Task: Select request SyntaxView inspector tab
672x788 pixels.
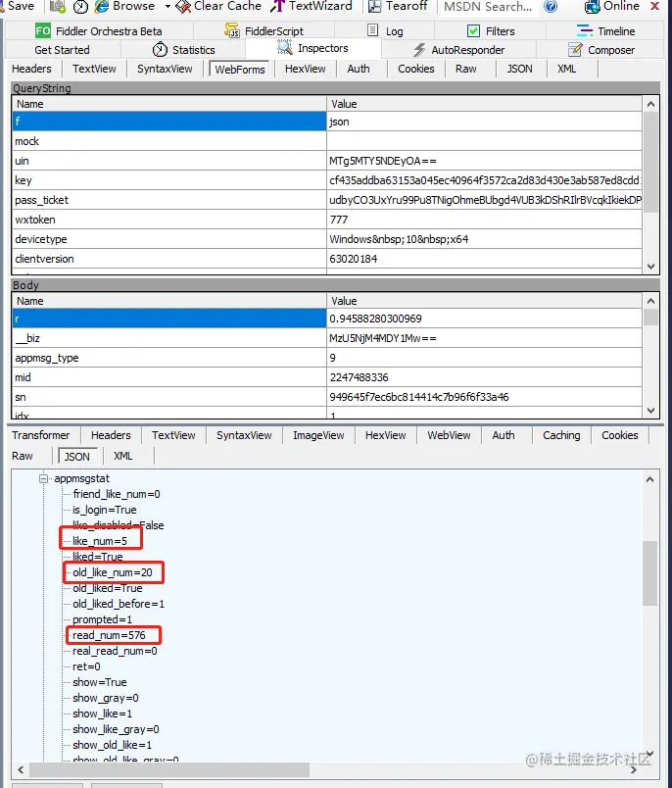Action: (165, 69)
